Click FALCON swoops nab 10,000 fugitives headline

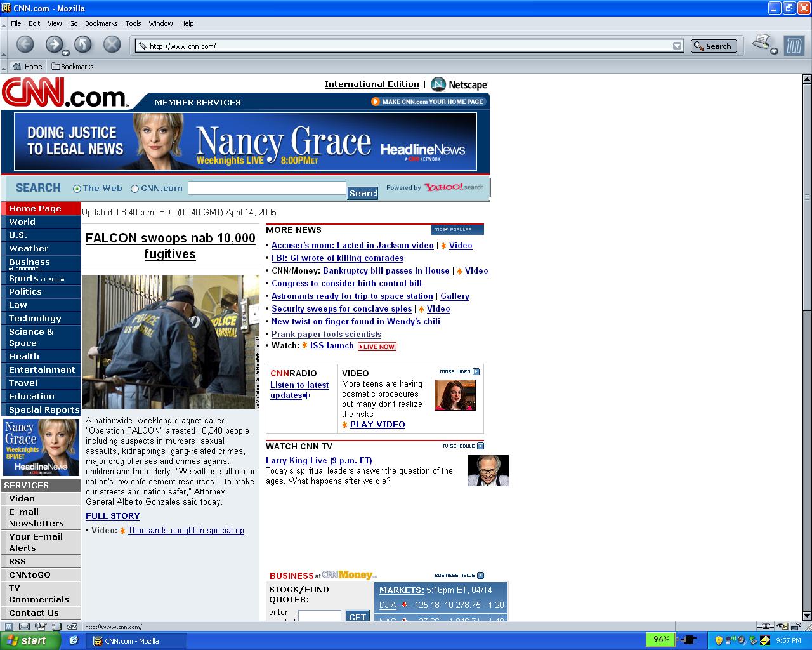pos(170,246)
